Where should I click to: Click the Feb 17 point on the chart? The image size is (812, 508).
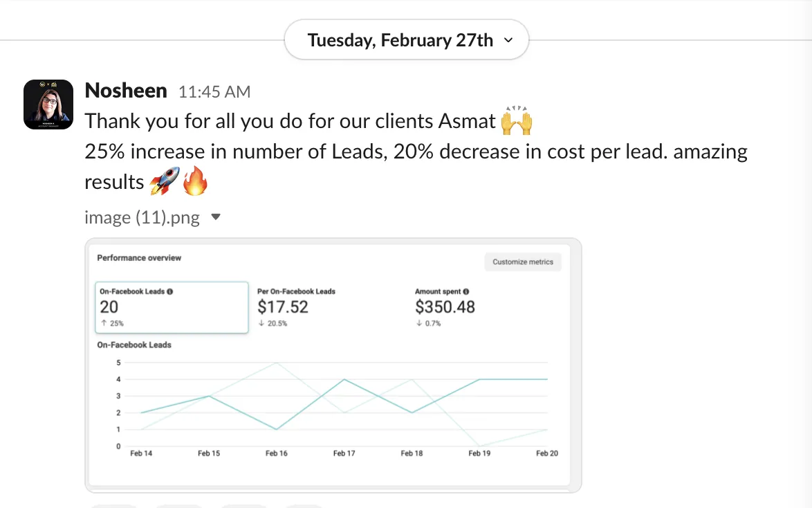pos(344,379)
